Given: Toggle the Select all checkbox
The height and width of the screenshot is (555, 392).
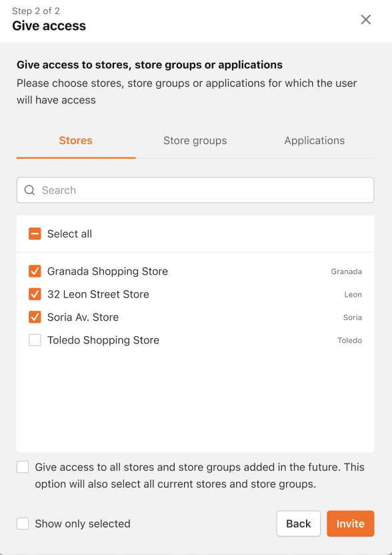Looking at the screenshot, I should (35, 233).
